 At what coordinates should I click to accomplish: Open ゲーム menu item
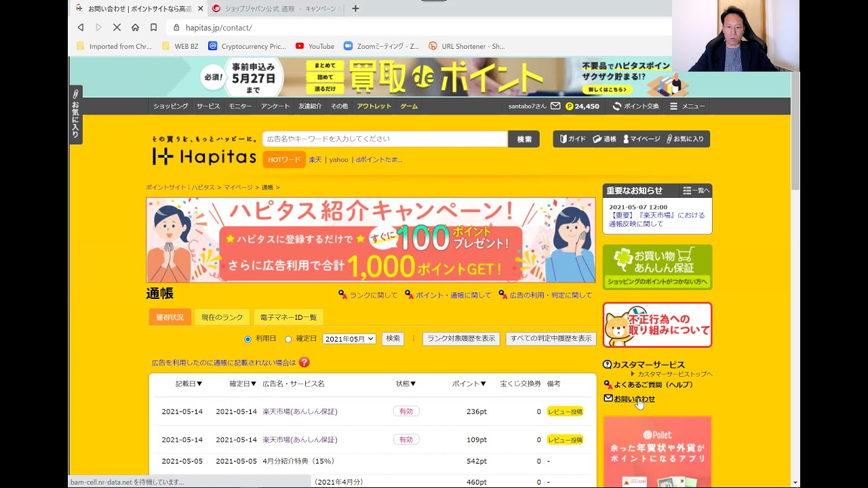point(409,106)
